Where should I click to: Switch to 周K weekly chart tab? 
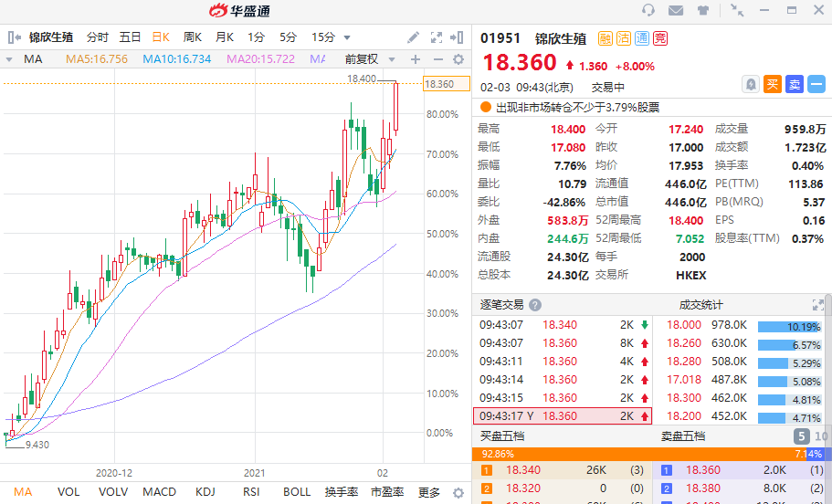(x=192, y=37)
